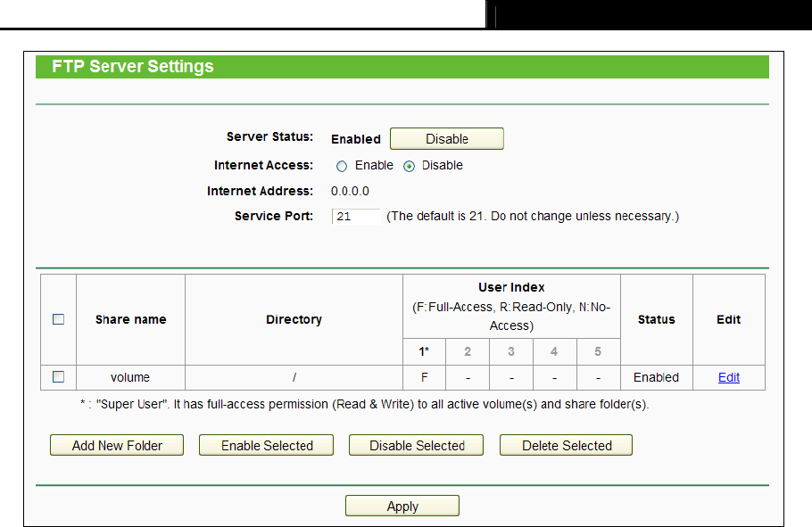
Task: Click the volume share name cell
Action: [x=130, y=377]
